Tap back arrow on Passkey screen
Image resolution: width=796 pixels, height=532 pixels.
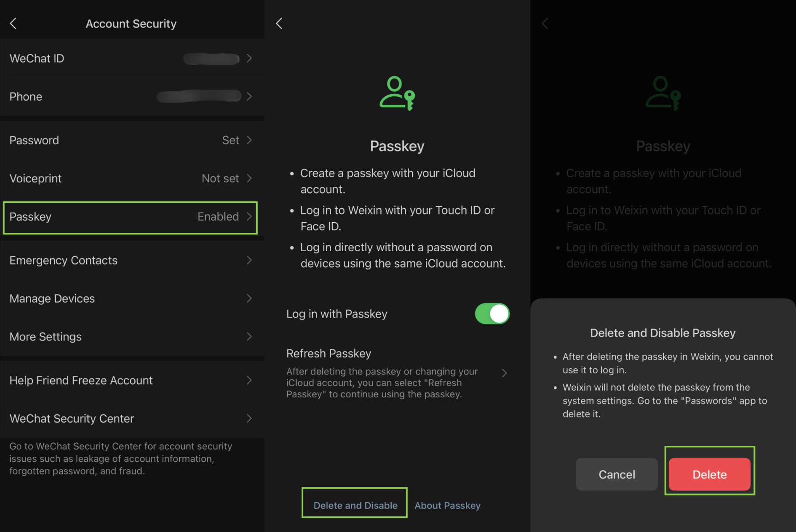point(279,24)
